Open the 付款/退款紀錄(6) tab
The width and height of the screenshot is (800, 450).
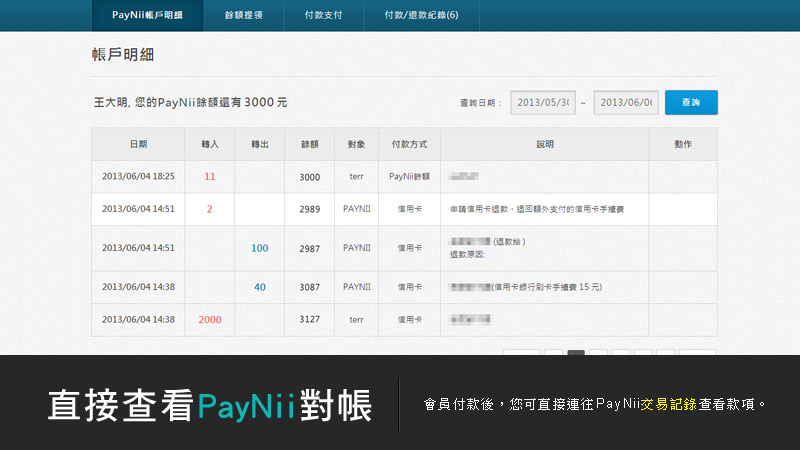point(421,15)
